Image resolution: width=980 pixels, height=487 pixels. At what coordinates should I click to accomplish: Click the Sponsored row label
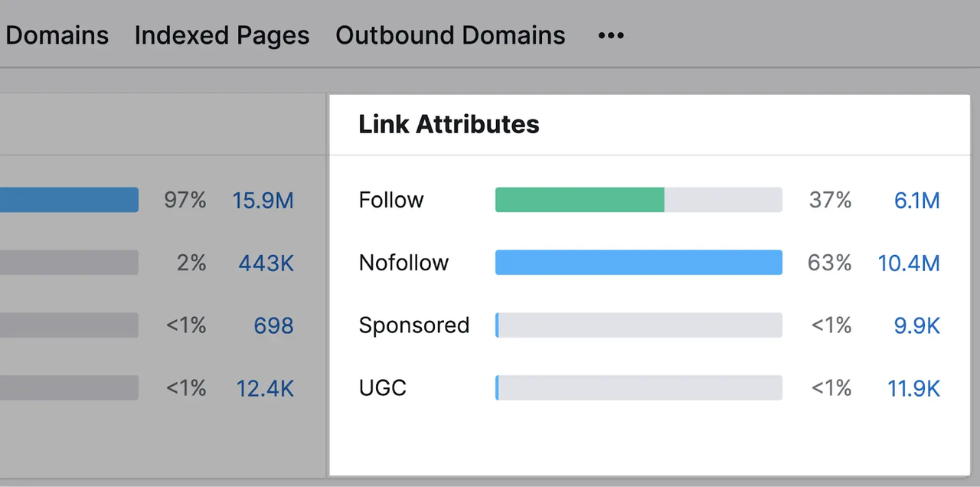[x=413, y=326]
